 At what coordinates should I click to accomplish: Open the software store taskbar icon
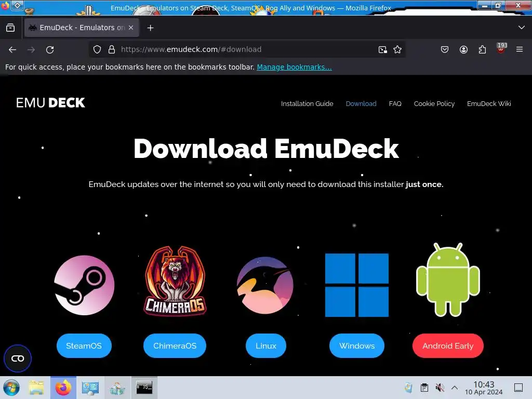pos(117,388)
